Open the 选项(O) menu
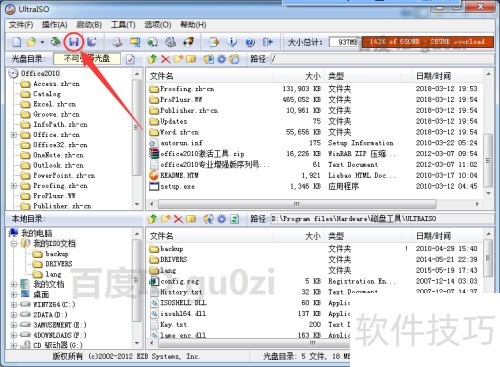Image resolution: width=500 pixels, height=367 pixels. tap(158, 25)
